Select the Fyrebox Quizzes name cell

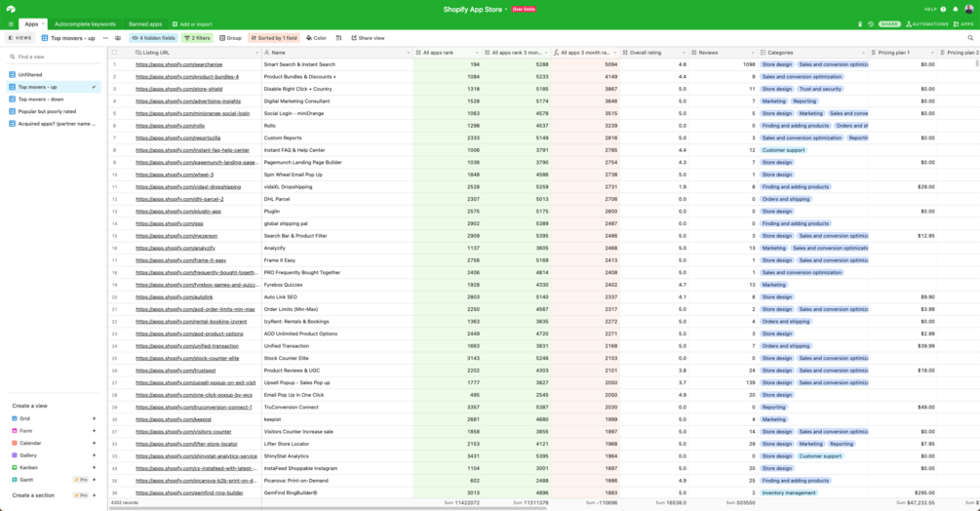(337, 285)
